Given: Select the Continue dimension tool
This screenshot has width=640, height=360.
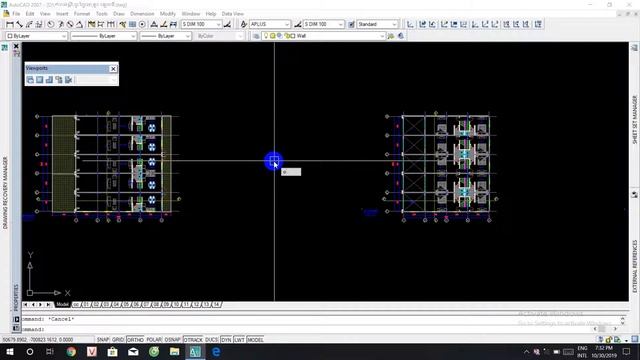Looking at the screenshot, I should [x=111, y=24].
